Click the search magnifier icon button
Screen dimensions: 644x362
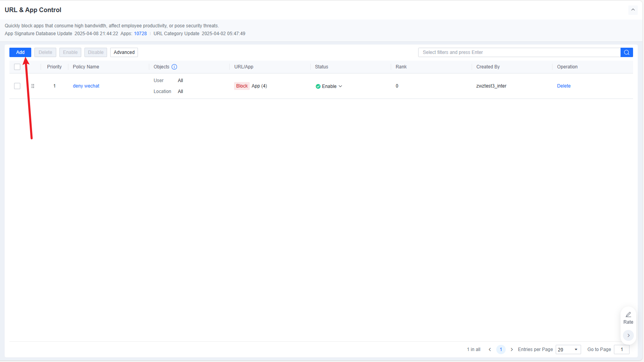(627, 52)
